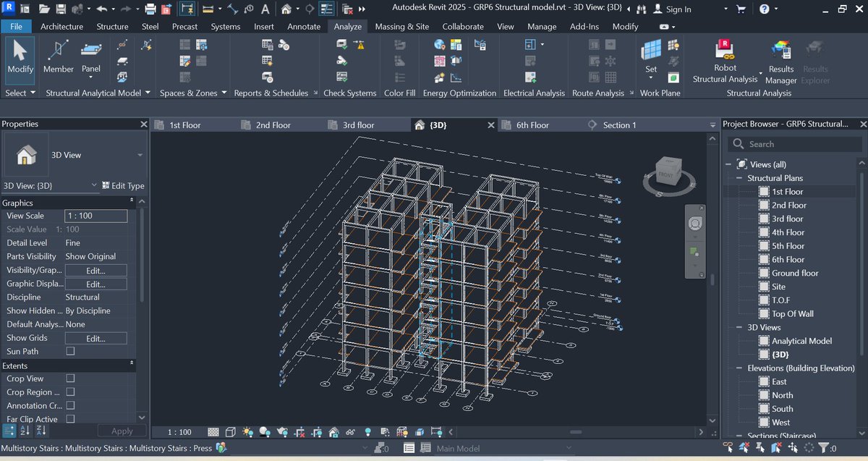Switch to the Annotate ribbon tab
This screenshot has width=868, height=461.
(304, 27)
